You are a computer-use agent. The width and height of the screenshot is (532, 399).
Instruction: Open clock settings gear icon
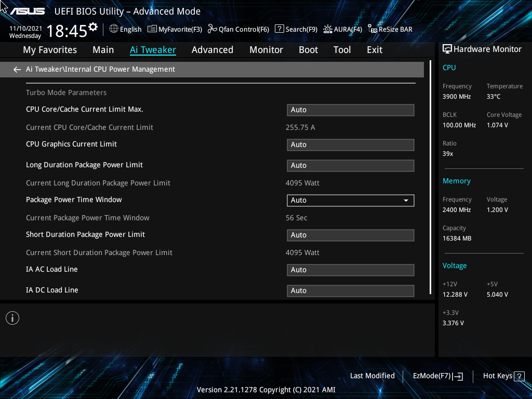point(93,27)
